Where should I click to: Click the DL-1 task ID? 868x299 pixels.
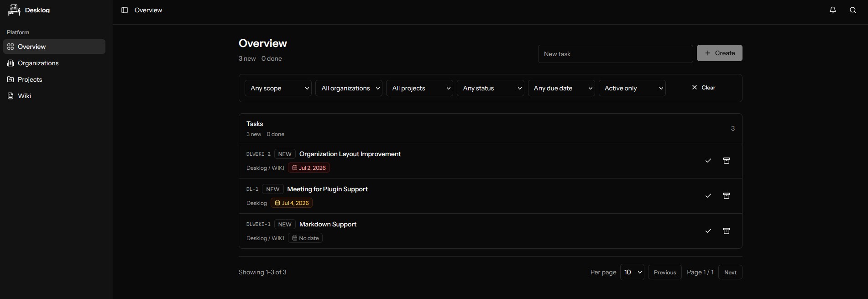[x=252, y=189]
